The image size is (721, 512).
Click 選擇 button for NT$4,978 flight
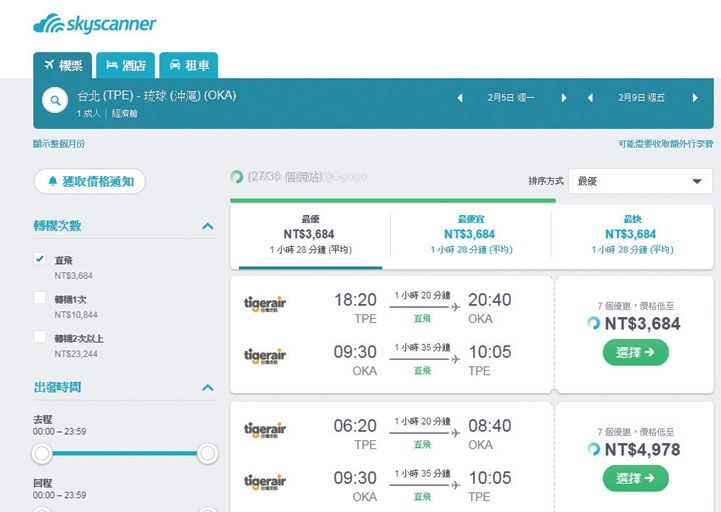click(635, 478)
